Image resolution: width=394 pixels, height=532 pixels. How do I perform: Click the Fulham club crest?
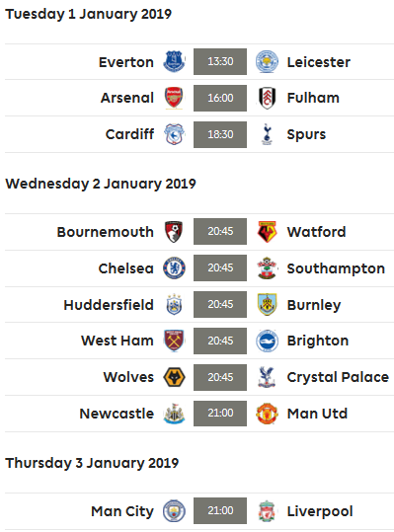coord(267,98)
